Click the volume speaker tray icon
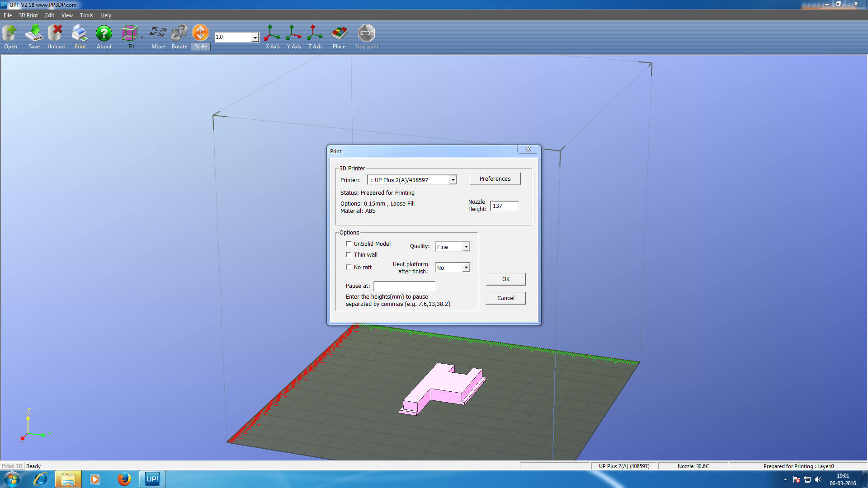Viewport: 868px width, 488px height. click(x=818, y=479)
